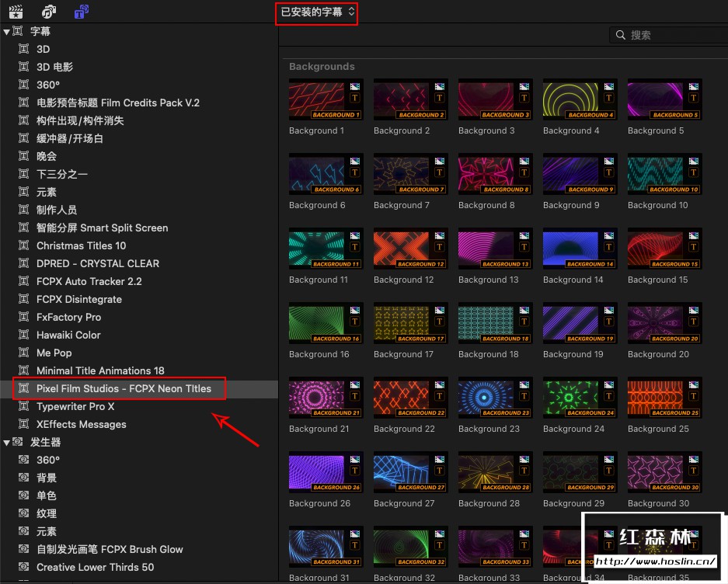Select the Background 1 thumbnail
The width and height of the screenshot is (728, 584).
(x=325, y=100)
